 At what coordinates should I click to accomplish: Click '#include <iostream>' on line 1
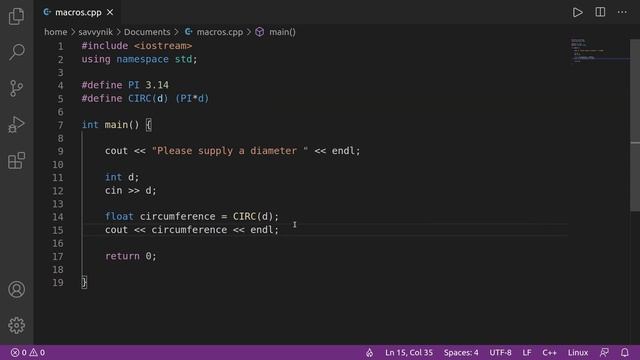tap(137, 46)
